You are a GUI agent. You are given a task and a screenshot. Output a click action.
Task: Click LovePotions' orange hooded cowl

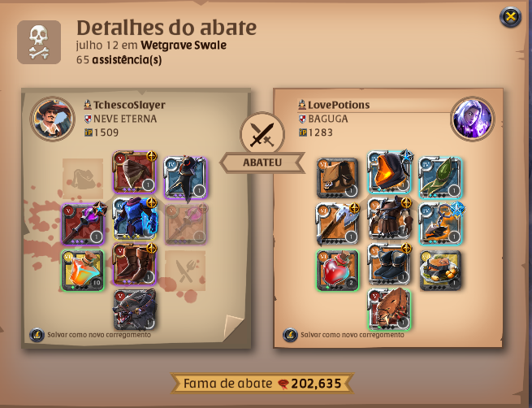pyautogui.click(x=389, y=172)
